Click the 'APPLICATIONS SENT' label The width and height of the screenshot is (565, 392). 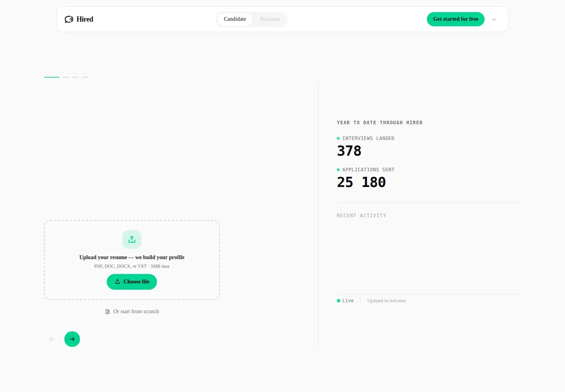tap(368, 170)
